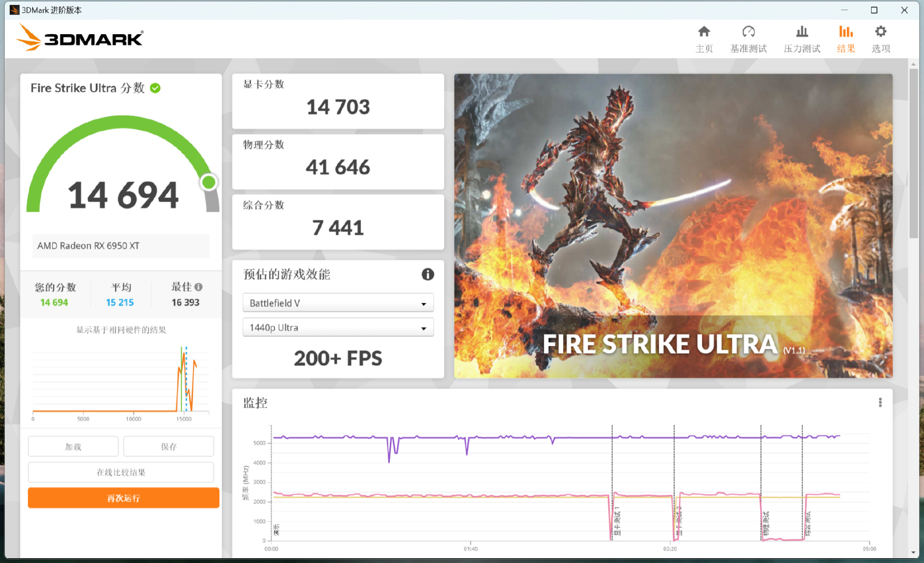Viewport: 924px width, 563px height.
Task: Click the 保存 save button
Action: point(168,446)
